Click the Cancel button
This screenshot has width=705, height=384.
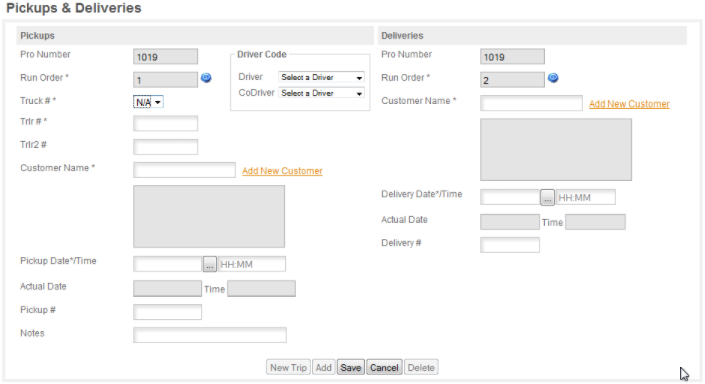(384, 367)
